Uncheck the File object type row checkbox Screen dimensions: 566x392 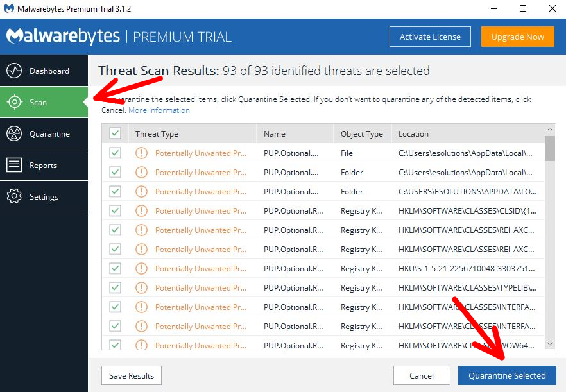coord(115,153)
